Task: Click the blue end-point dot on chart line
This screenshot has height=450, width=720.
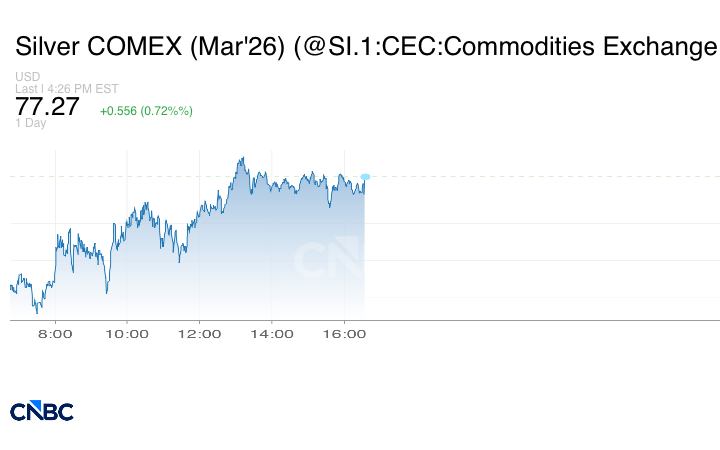Action: pos(365,177)
